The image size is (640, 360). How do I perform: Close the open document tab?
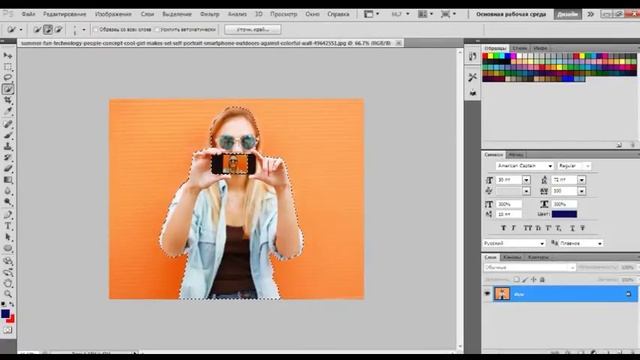pyautogui.click(x=398, y=42)
